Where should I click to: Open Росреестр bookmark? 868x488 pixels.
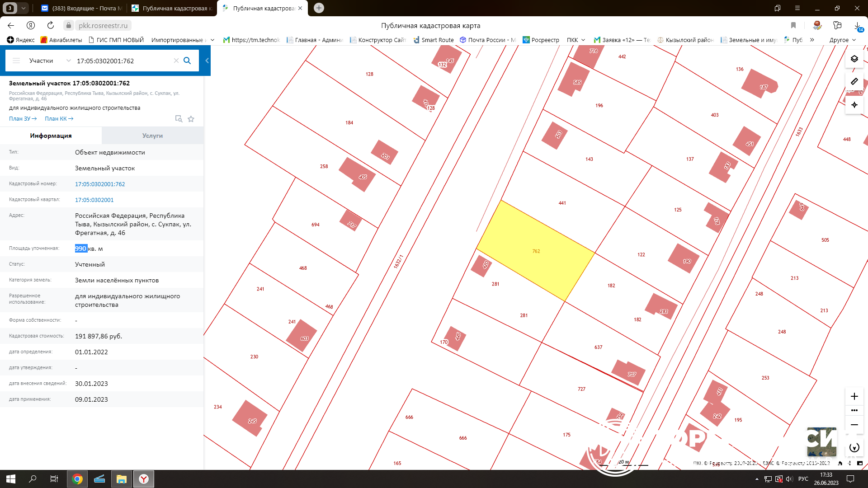[x=541, y=40]
